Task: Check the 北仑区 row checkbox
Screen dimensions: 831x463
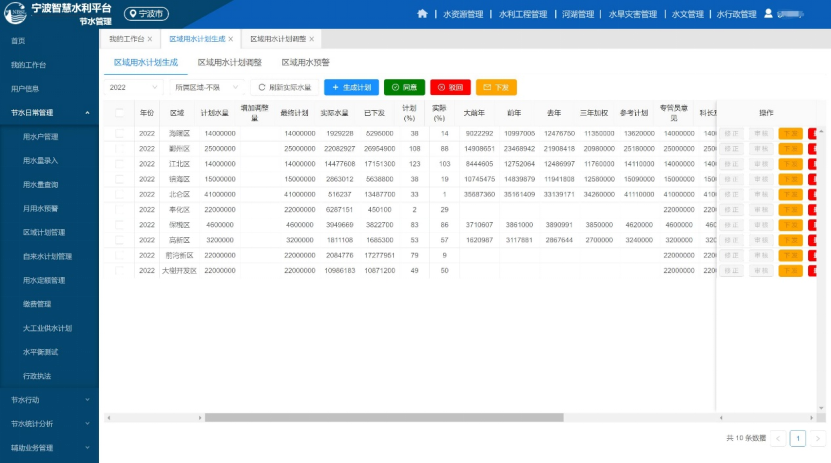Action: coord(119,194)
